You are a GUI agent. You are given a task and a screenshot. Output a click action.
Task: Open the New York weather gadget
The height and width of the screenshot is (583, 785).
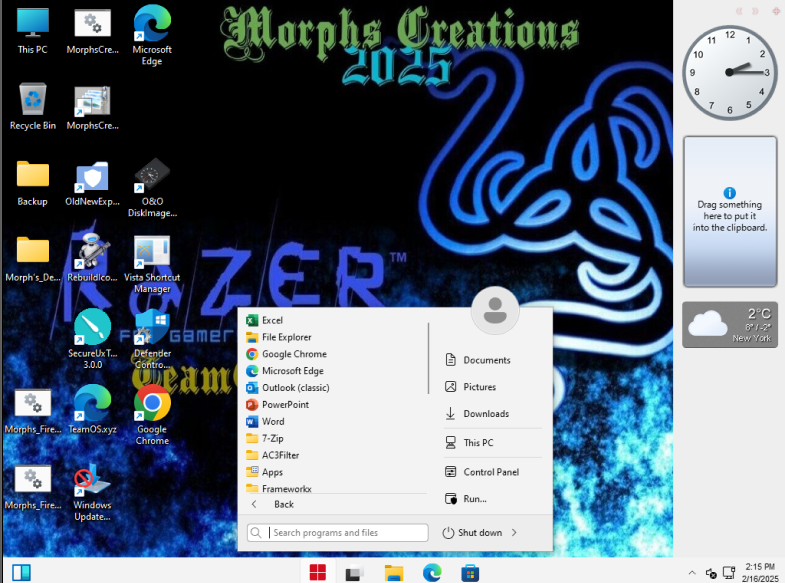coord(730,325)
